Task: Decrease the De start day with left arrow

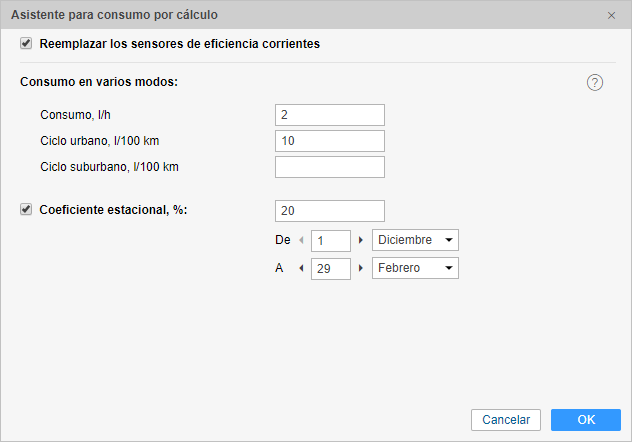Action: point(301,240)
